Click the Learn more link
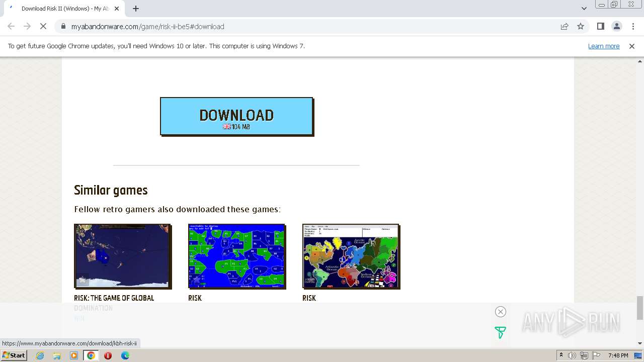The image size is (644, 362). coord(604,46)
